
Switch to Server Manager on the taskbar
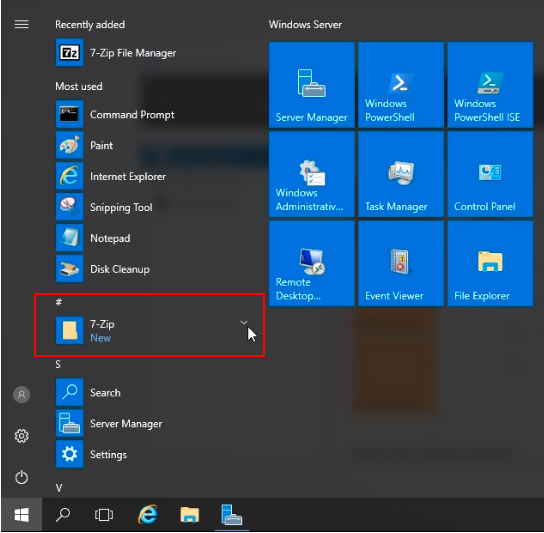click(x=231, y=515)
